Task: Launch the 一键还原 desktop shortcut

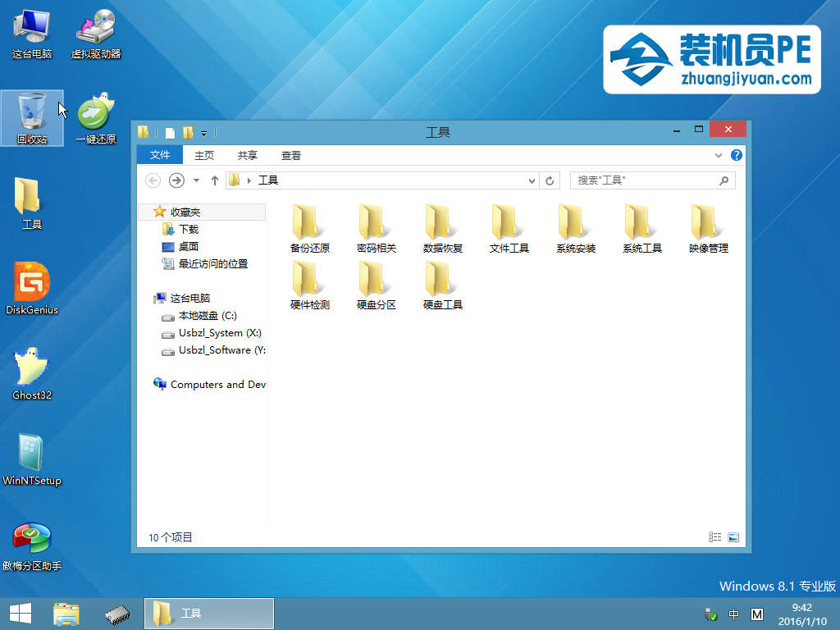Action: click(x=96, y=119)
